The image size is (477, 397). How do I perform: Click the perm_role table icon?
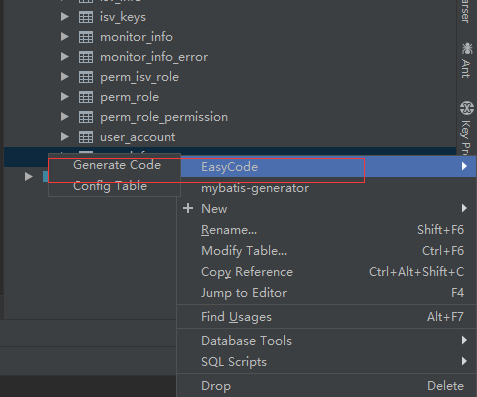tap(86, 97)
